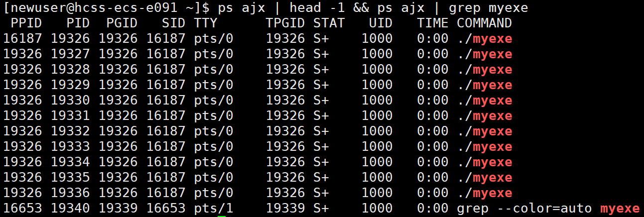Image resolution: width=644 pixels, height=217 pixels.
Task: Click PGID value 19339
Action: point(118,208)
